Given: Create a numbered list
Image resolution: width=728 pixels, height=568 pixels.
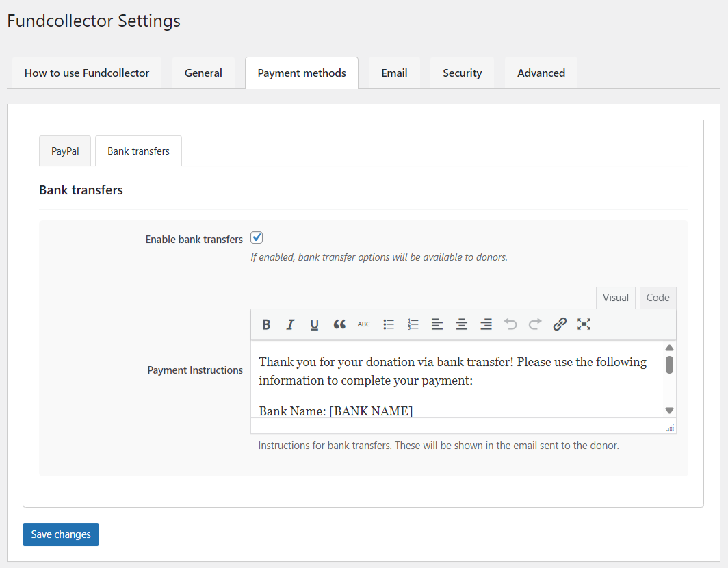Looking at the screenshot, I should 413,324.
